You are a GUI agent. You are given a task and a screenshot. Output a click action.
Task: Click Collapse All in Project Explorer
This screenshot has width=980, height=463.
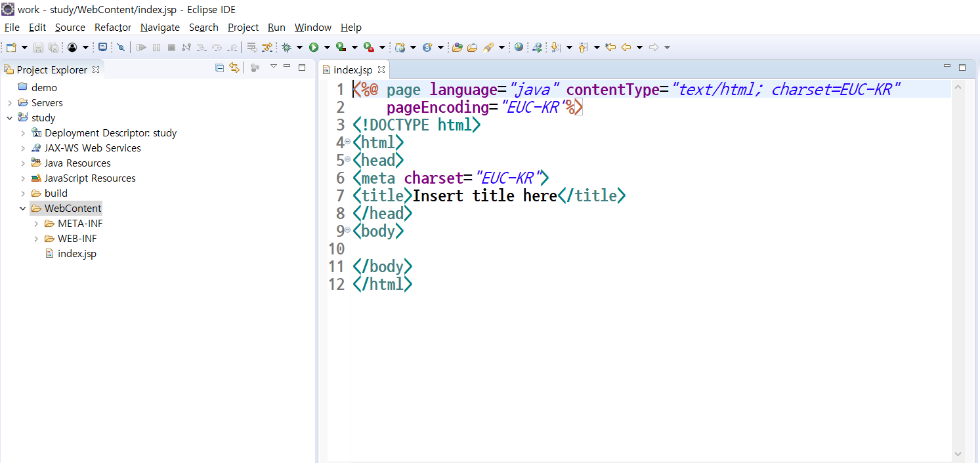[x=220, y=68]
